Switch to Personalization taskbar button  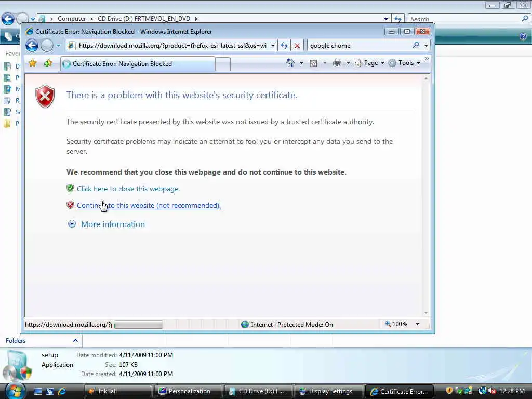pos(188,391)
